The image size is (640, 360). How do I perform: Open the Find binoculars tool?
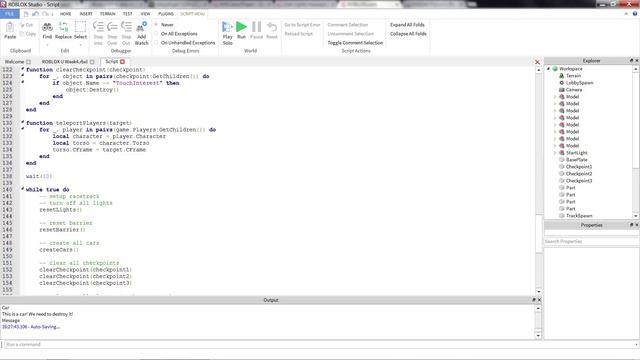47,30
